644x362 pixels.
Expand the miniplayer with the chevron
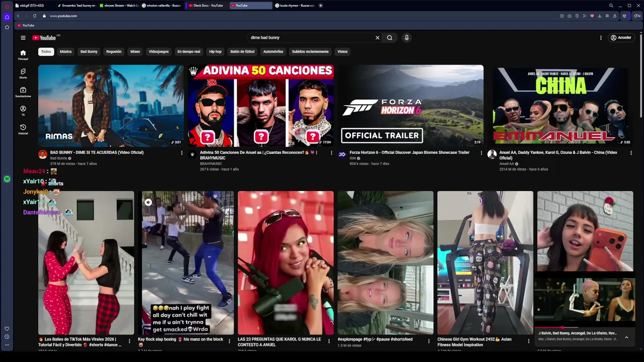point(626,337)
